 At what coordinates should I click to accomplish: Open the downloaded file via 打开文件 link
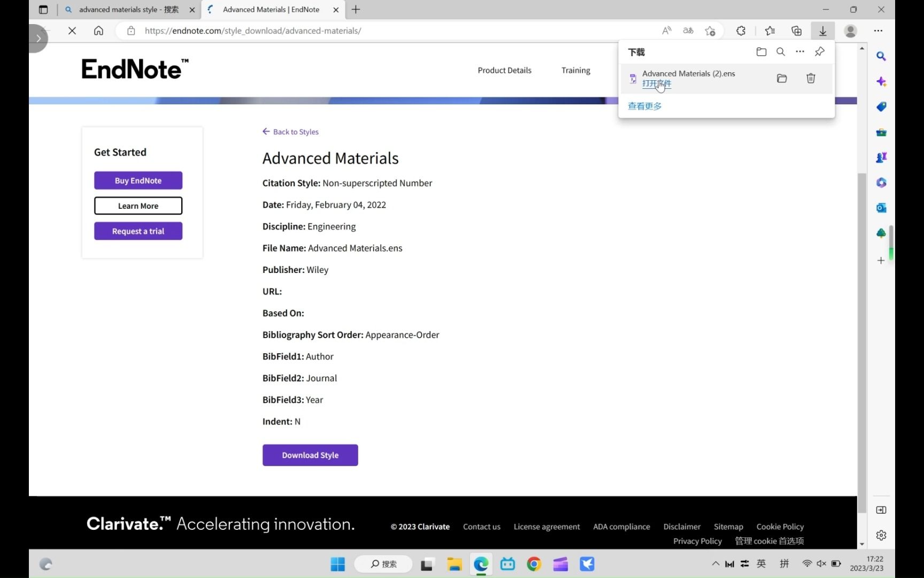coord(657,83)
